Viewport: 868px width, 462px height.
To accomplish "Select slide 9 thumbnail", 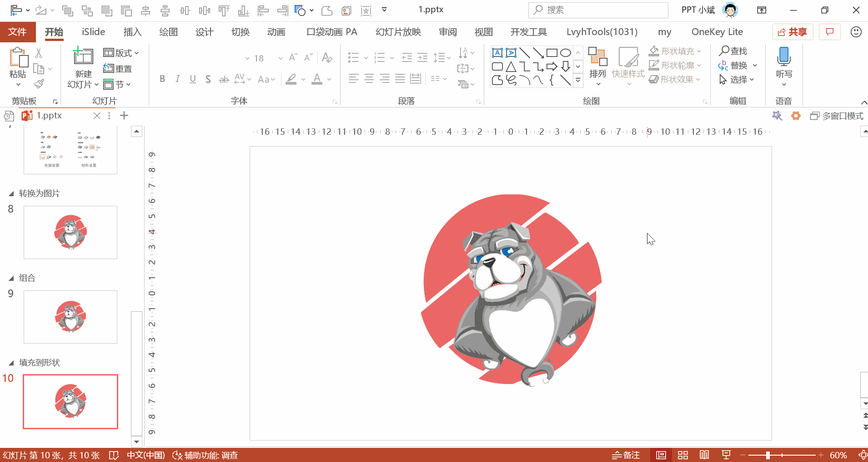I will [70, 317].
